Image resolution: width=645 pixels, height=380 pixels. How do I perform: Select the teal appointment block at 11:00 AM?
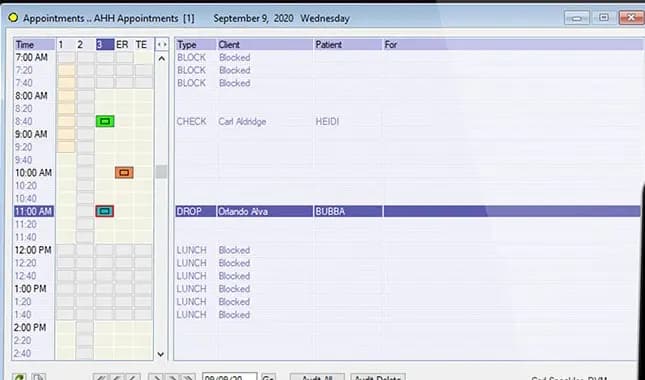[104, 211]
